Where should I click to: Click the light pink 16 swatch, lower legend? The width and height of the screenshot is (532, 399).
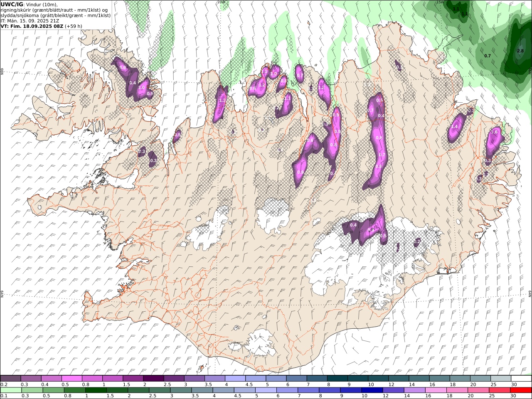(436, 390)
